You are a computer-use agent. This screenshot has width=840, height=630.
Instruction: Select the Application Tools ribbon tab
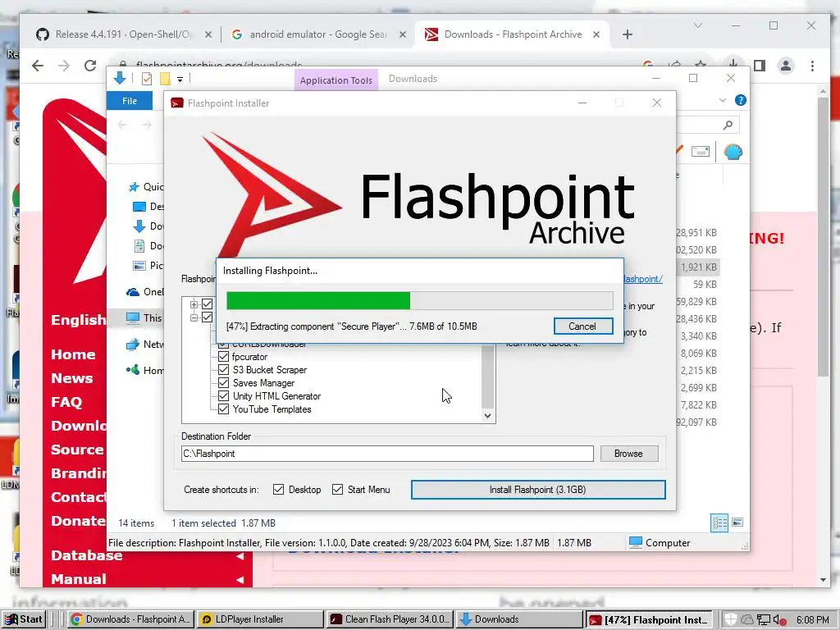[x=336, y=80]
